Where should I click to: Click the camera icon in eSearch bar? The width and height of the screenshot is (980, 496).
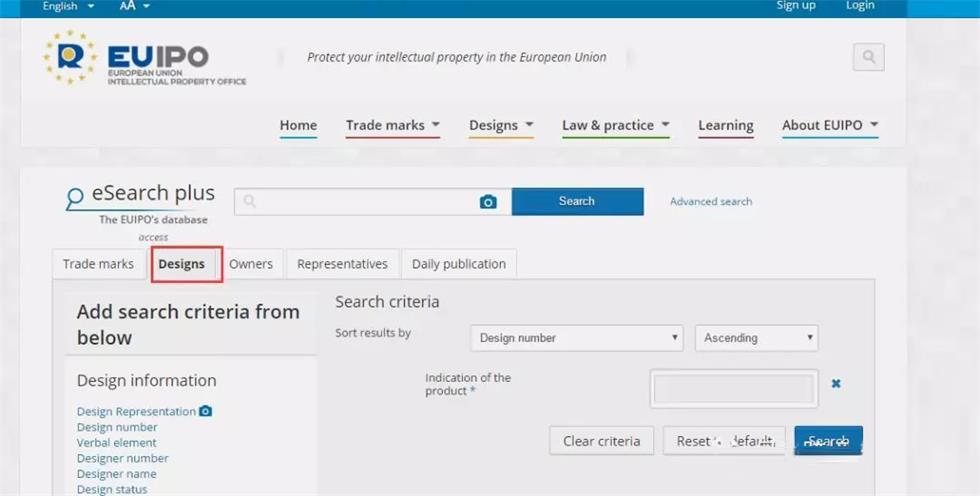click(x=488, y=202)
